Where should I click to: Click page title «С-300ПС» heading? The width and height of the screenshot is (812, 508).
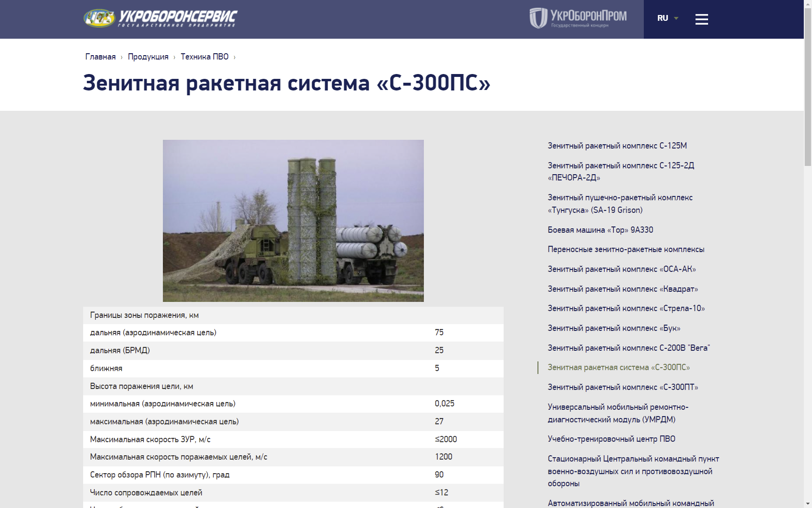pyautogui.click(x=287, y=83)
